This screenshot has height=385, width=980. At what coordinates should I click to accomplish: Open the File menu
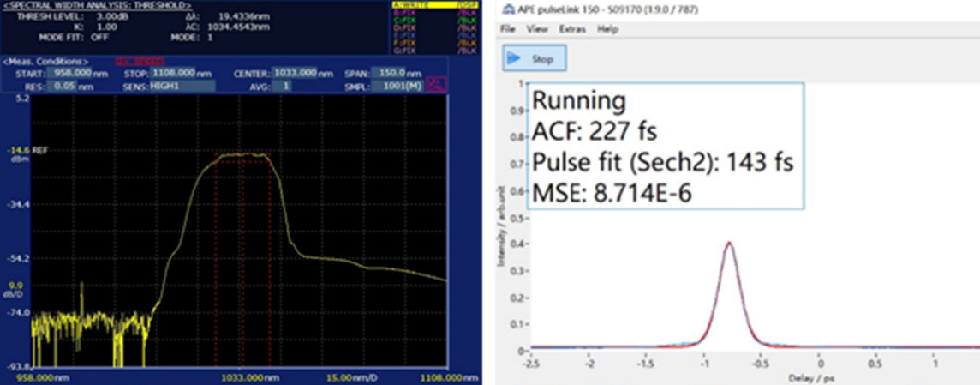point(508,29)
